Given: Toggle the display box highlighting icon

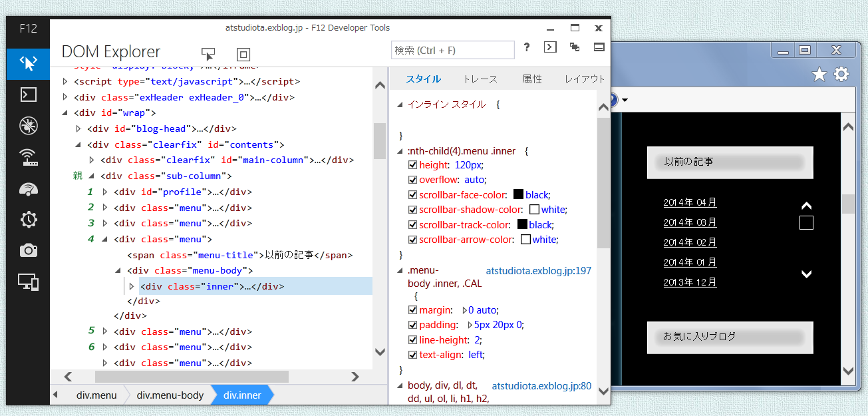Looking at the screenshot, I should click(x=243, y=55).
